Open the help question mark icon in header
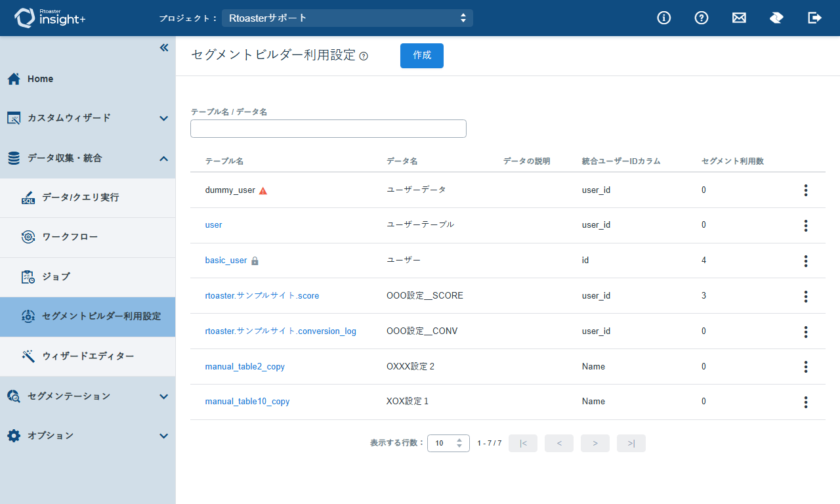This screenshot has height=504, width=840. [x=702, y=18]
